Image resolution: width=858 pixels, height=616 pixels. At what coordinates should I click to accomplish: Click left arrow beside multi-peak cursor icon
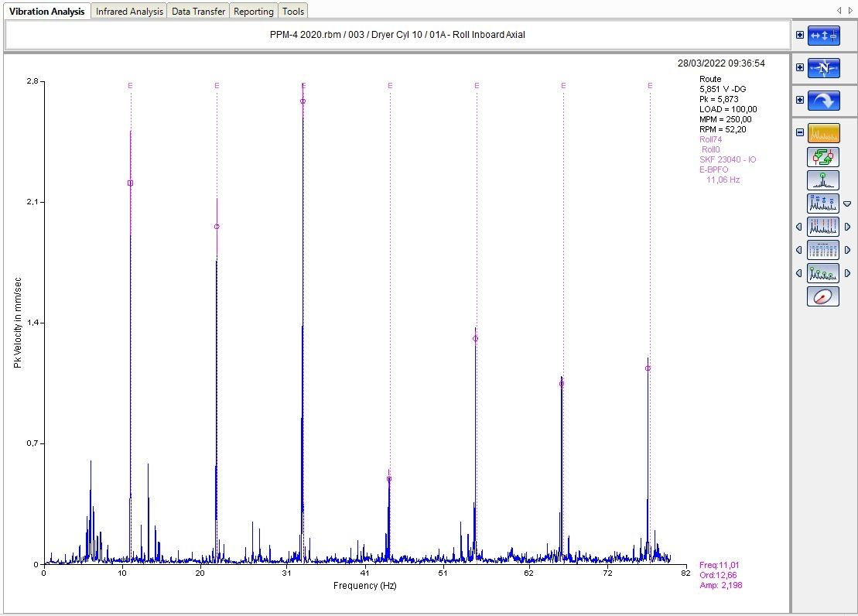[x=799, y=273]
